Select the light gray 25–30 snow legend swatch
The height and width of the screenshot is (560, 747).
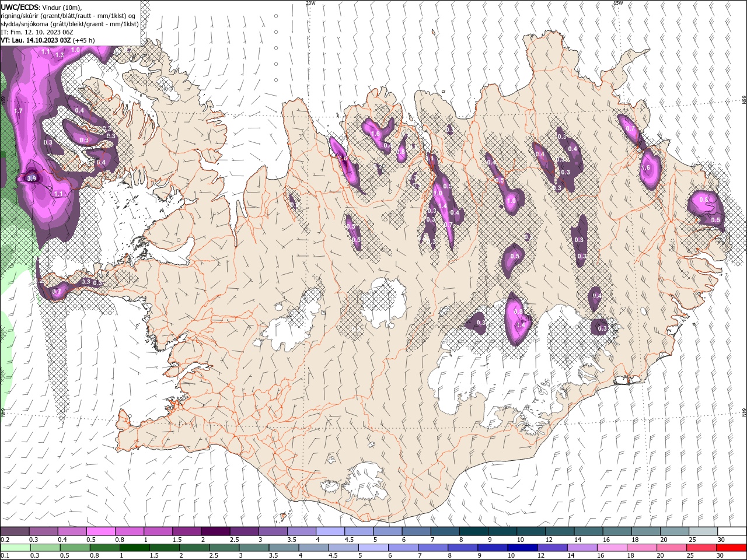point(703,531)
